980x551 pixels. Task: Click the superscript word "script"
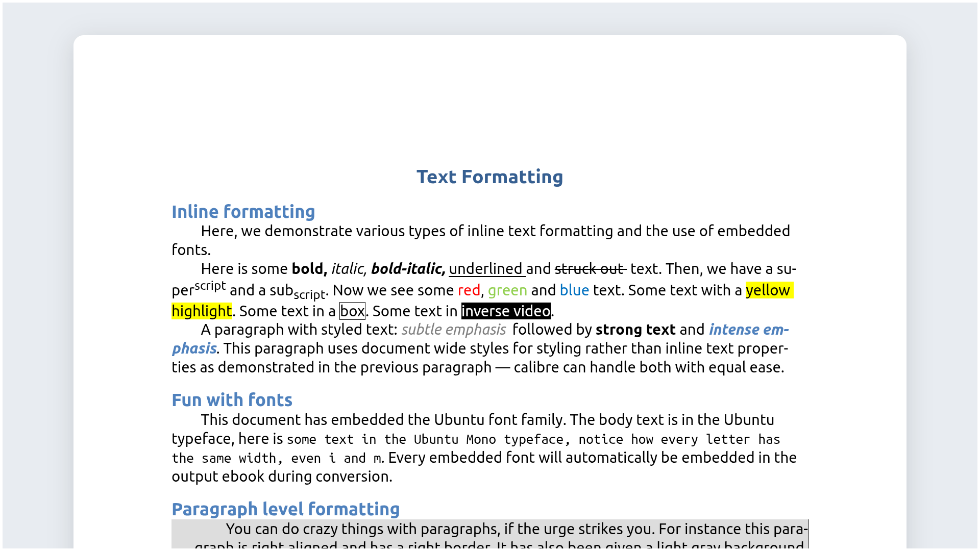coord(209,286)
